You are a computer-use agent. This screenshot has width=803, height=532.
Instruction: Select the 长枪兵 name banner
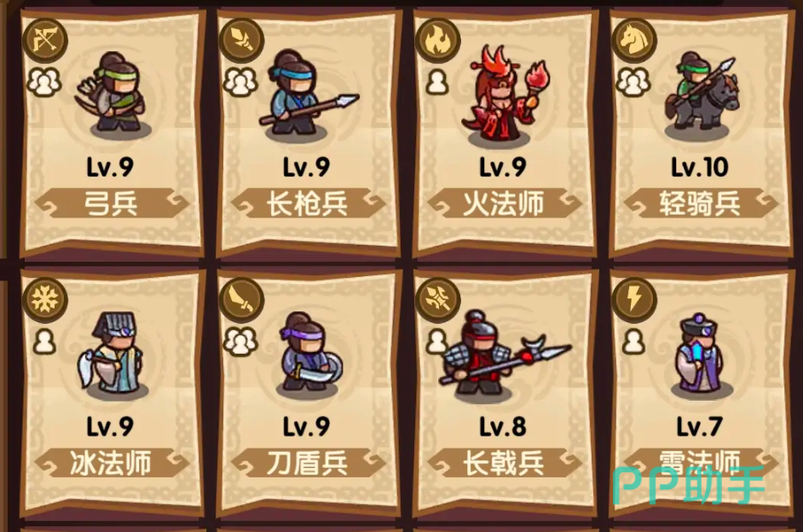[x=307, y=203]
